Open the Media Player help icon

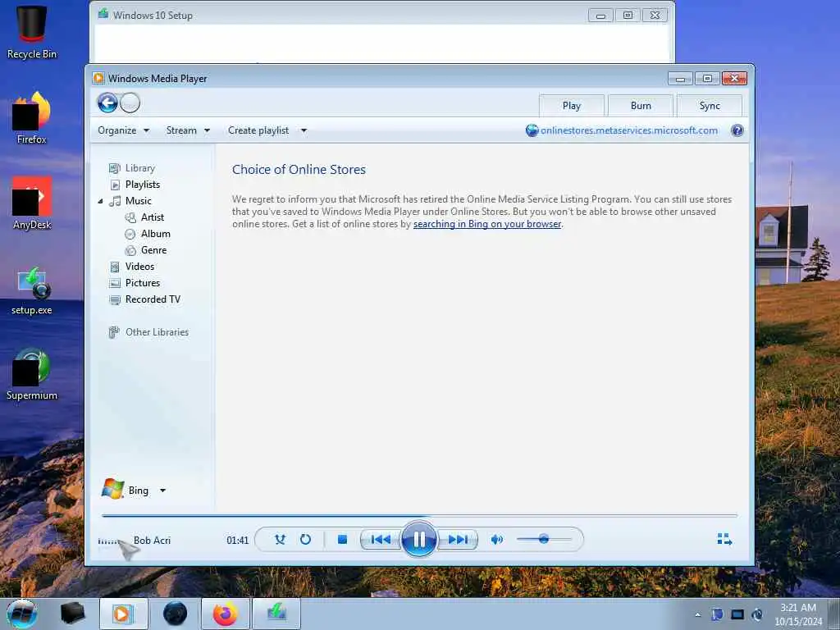click(737, 130)
